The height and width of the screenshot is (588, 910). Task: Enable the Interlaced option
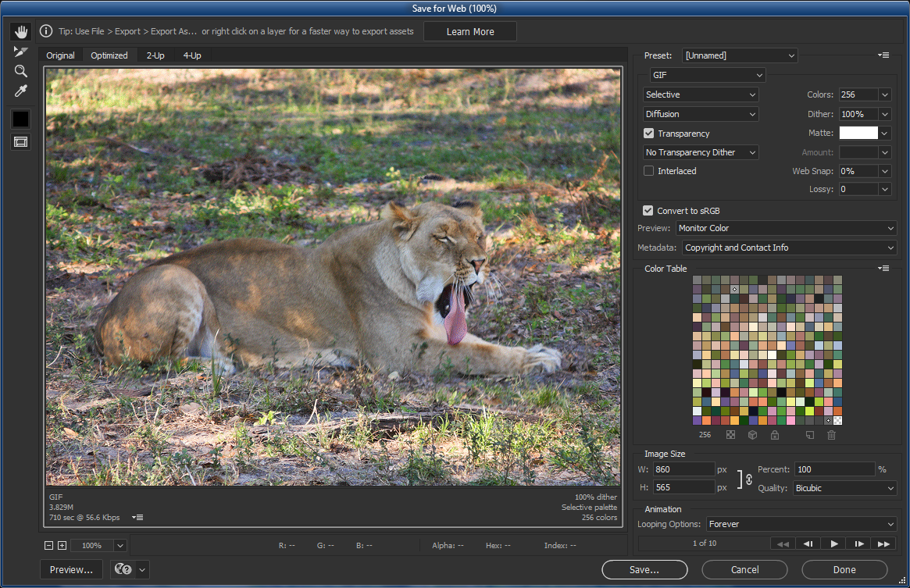point(648,170)
